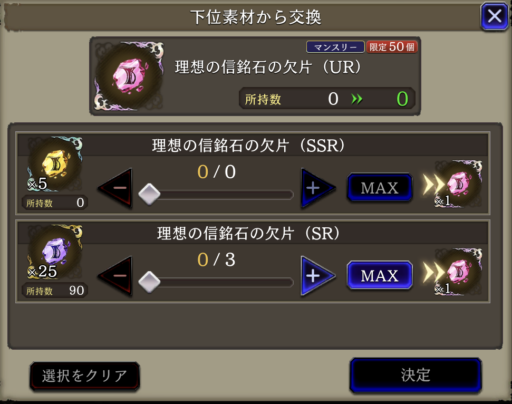512x404 pixels.
Task: Click the 限定50個 limit badge
Action: 392,47
